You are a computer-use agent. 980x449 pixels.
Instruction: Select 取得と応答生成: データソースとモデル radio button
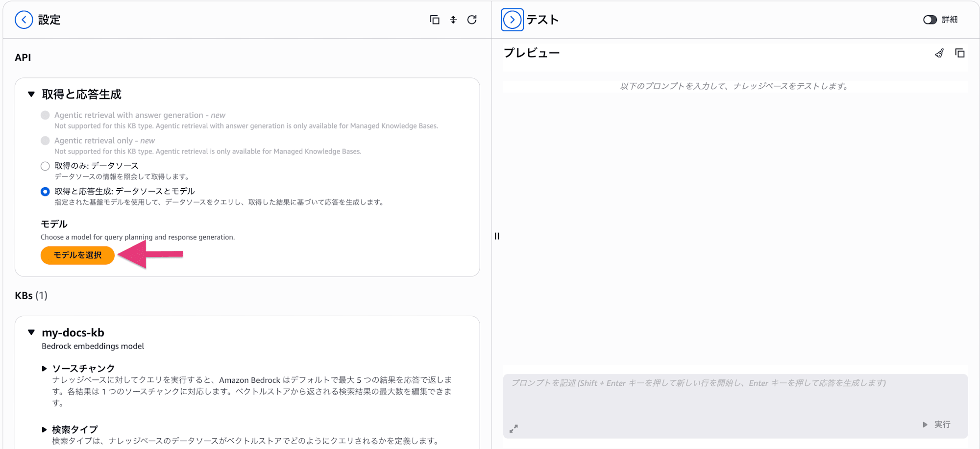tap(45, 192)
